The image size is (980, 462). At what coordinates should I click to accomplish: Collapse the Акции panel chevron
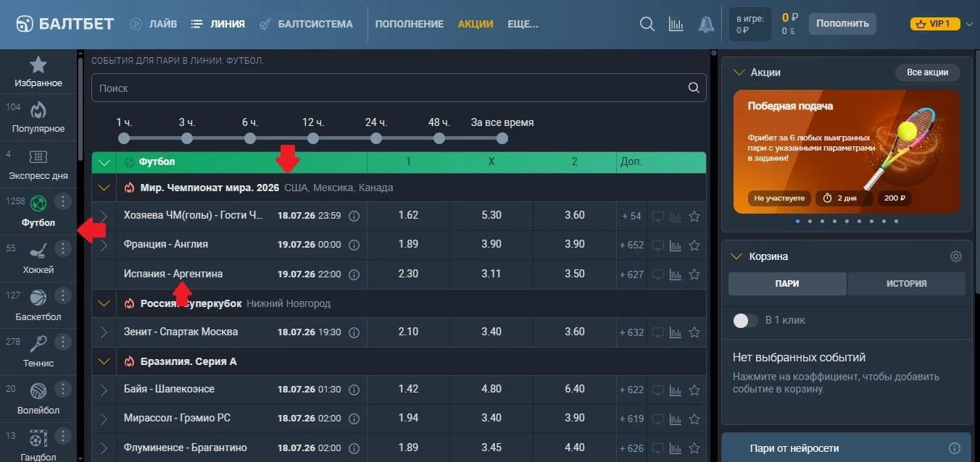pos(739,72)
